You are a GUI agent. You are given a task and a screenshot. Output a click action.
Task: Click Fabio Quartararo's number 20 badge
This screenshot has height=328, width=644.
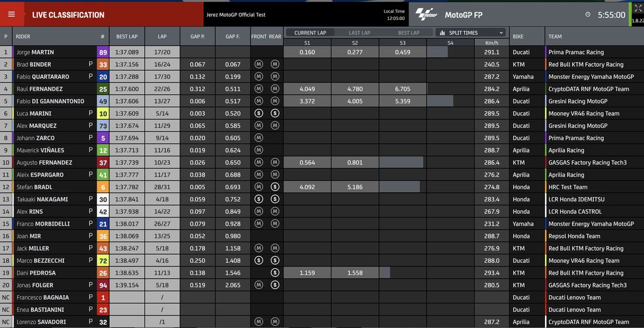coord(102,77)
